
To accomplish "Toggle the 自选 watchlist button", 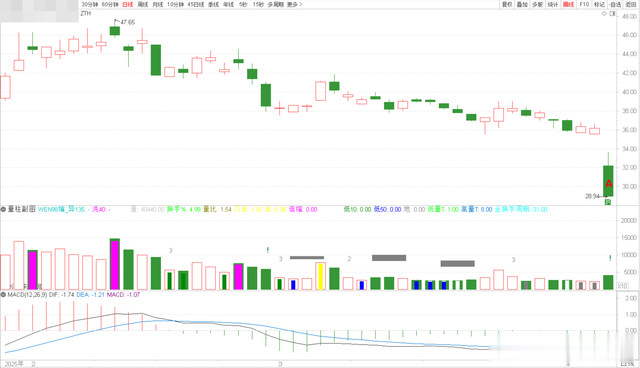I will click(615, 4).
